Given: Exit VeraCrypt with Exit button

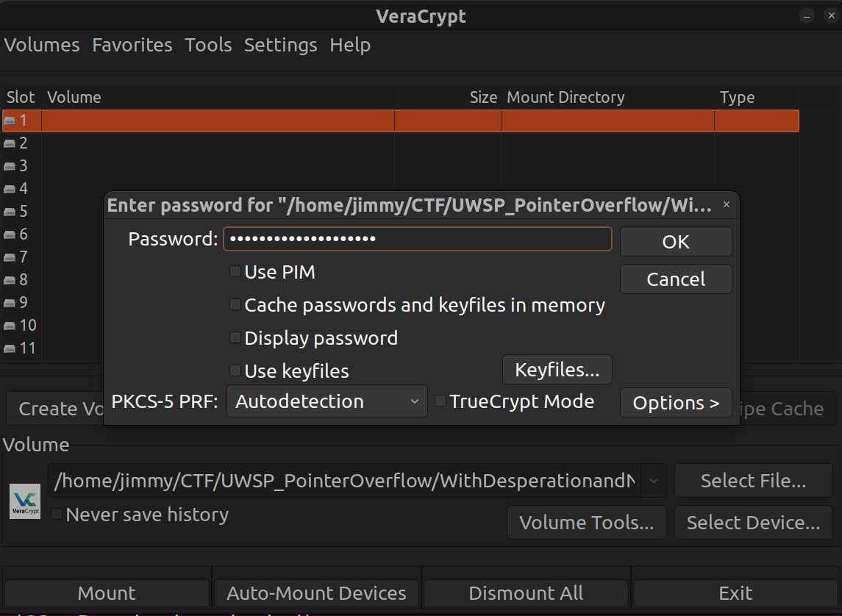Looking at the screenshot, I should [x=735, y=593].
